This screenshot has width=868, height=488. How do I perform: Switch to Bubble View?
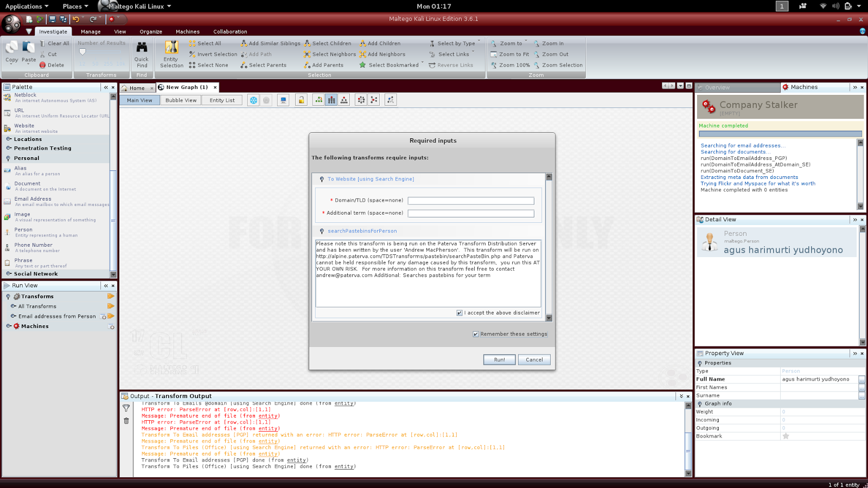181,100
